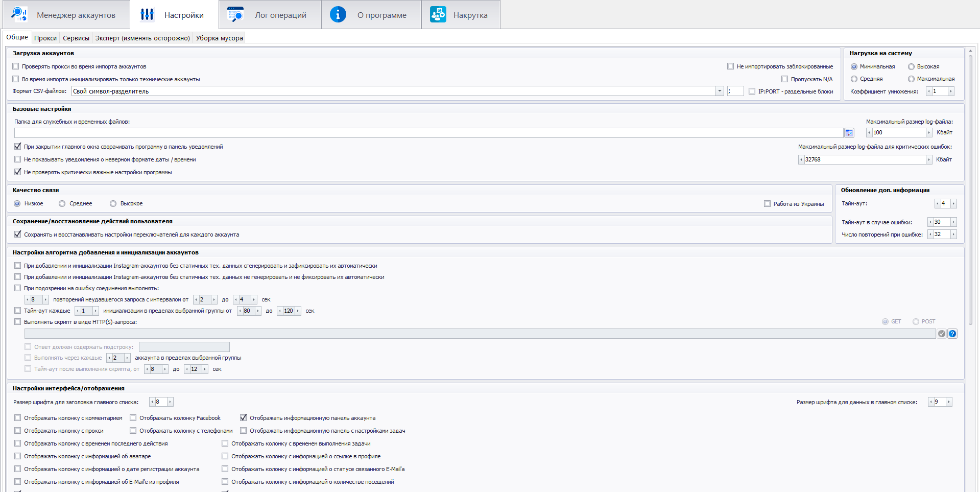The width and height of the screenshot is (980, 492).
Task: Check Не показывать уведомления о неверном формате даты
Action: tap(18, 159)
